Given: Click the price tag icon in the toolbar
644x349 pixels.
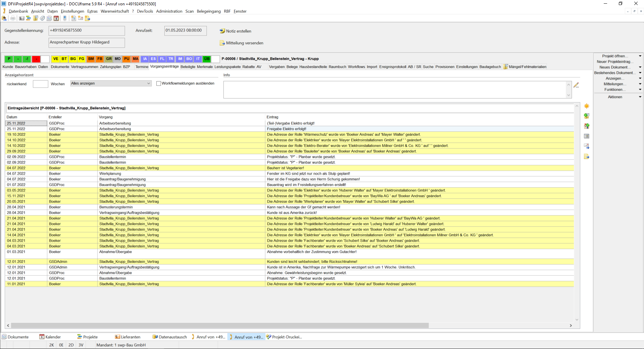Looking at the screenshot, I should click(42, 18).
